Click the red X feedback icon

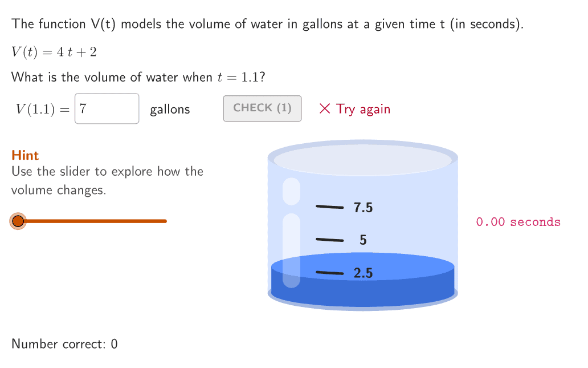point(325,108)
